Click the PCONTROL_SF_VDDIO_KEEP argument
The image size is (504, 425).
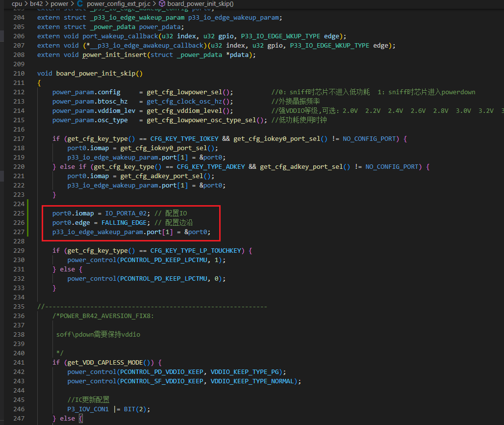click(x=162, y=381)
